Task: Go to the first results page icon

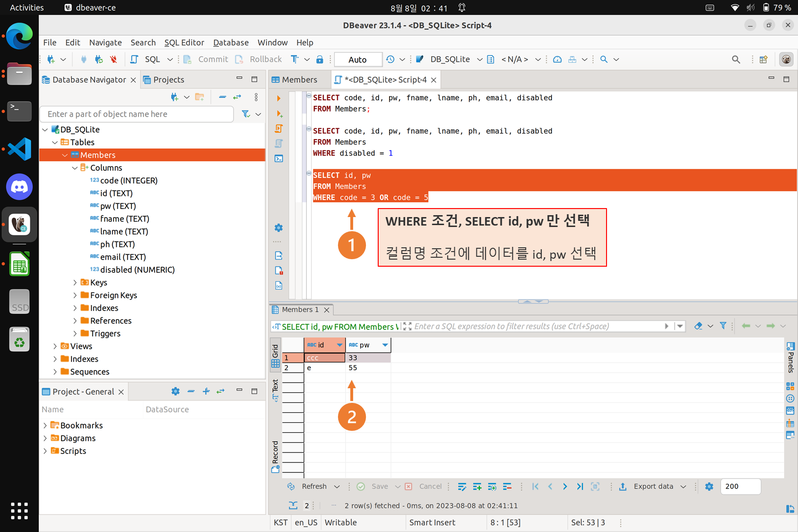Action: click(535, 486)
